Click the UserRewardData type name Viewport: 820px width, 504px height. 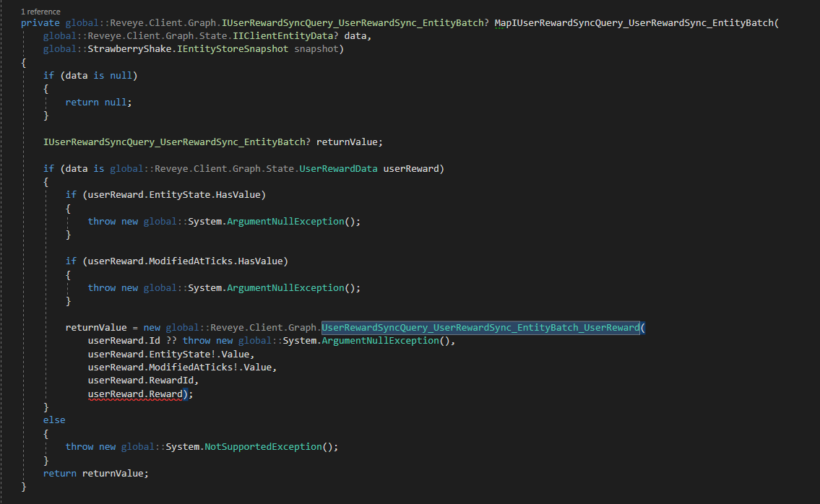338,169
